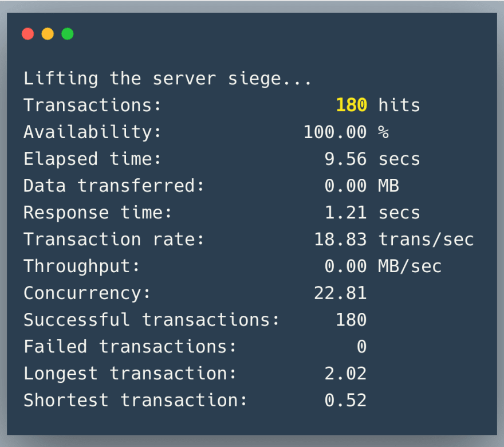Click the 0.52 shortest transaction value
Screen dimensions: 504x447
click(346, 401)
